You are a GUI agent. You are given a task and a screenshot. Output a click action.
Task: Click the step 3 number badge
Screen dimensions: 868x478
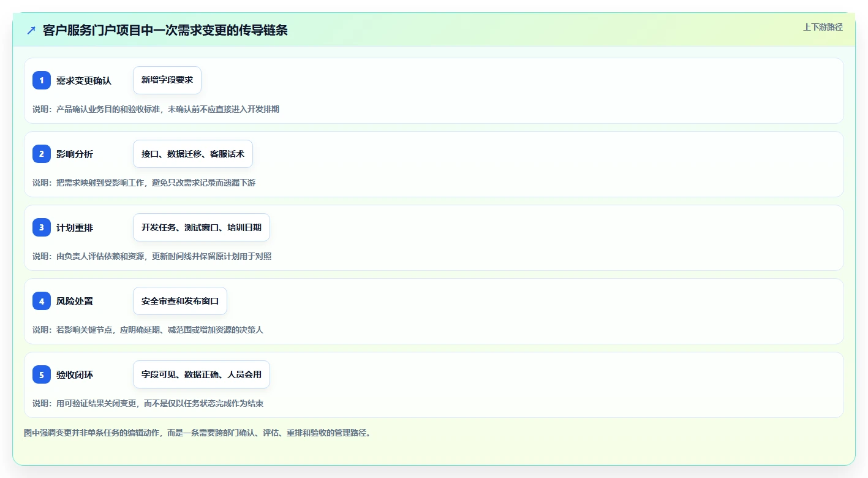pos(42,227)
